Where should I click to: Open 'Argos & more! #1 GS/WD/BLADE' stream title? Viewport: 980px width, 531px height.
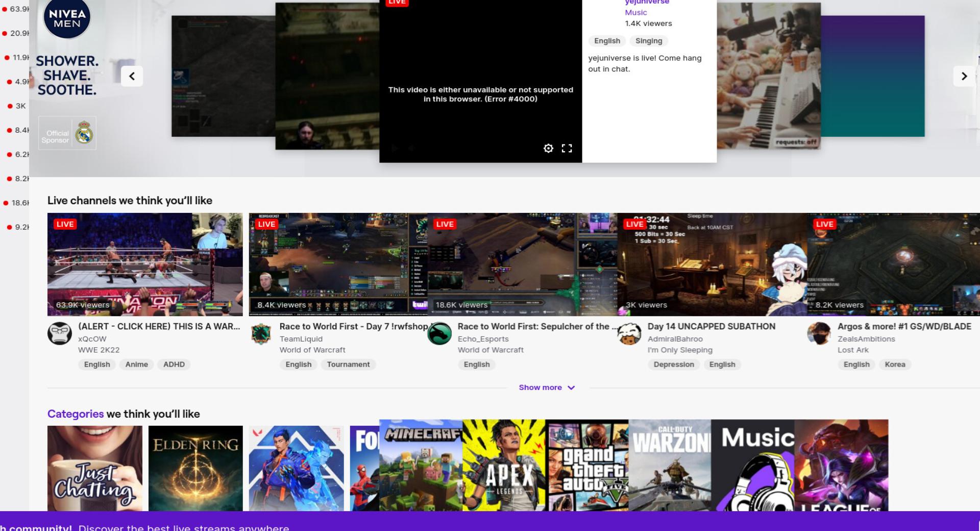point(904,326)
